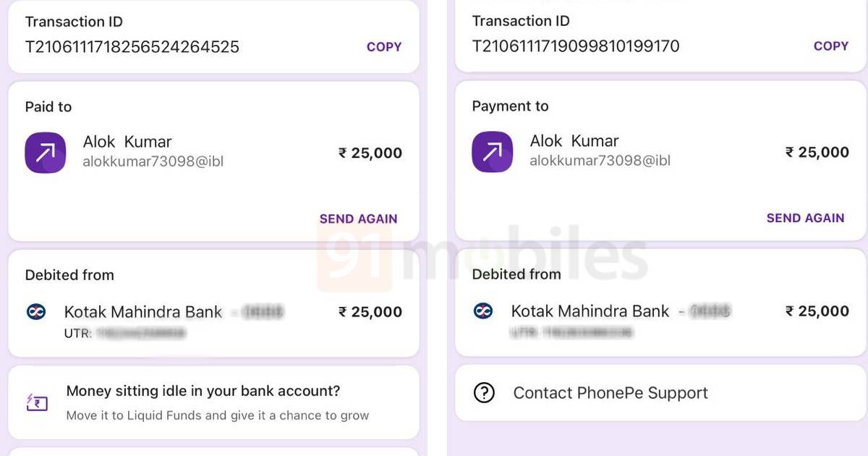The image size is (868, 456).
Task: Select the 'Move it to Liquid Funds' subtitle
Action: coord(218,415)
